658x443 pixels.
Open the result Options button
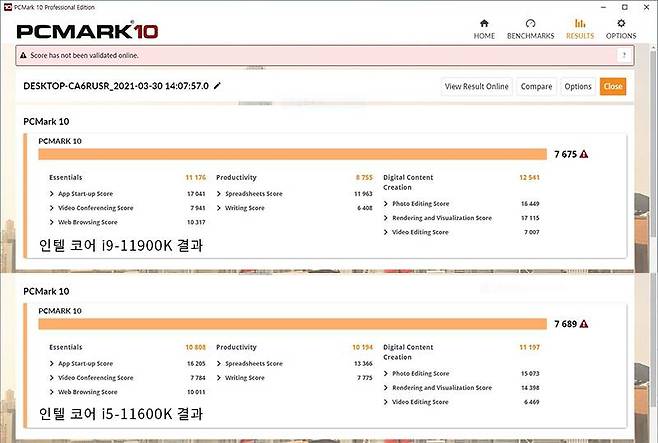578,86
